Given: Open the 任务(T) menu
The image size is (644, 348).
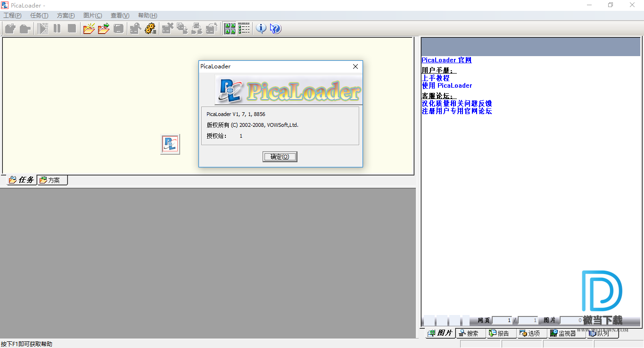Looking at the screenshot, I should point(39,16).
